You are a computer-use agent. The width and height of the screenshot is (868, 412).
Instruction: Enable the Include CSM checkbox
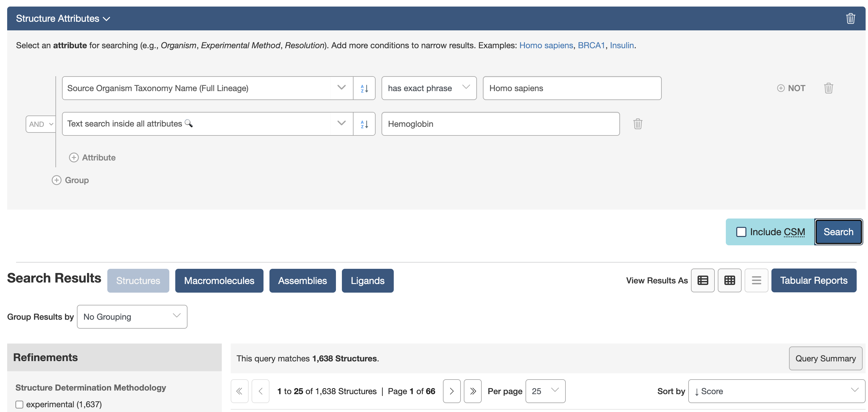coord(741,232)
